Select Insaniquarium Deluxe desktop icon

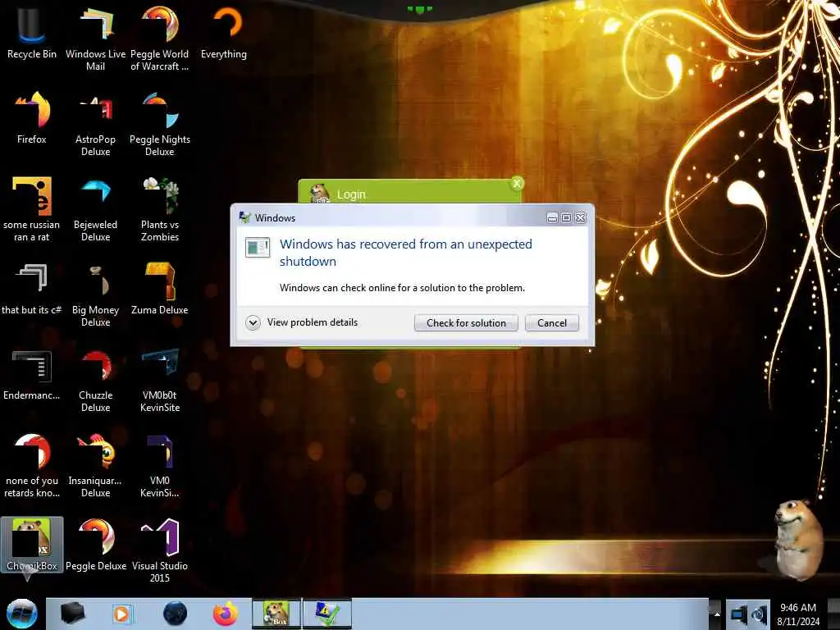[95, 465]
